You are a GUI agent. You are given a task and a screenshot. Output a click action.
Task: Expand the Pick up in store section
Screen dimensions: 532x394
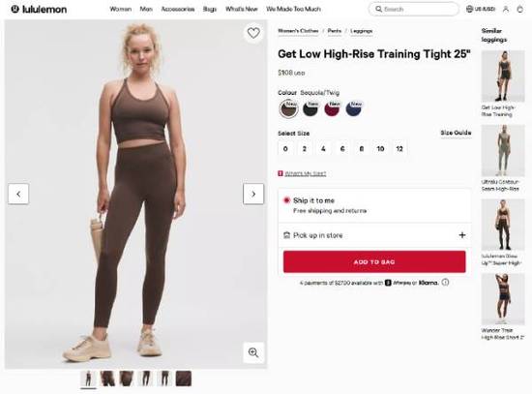(374, 235)
